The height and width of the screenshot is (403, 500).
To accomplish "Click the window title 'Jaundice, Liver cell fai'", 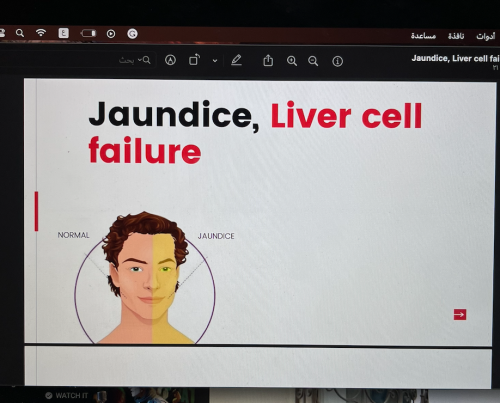I will pyautogui.click(x=455, y=58).
